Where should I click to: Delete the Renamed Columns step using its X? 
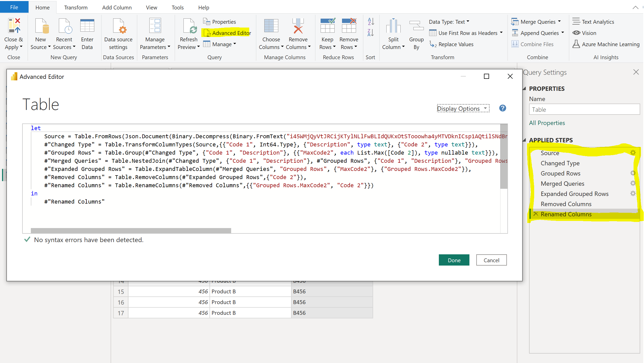[536, 214]
